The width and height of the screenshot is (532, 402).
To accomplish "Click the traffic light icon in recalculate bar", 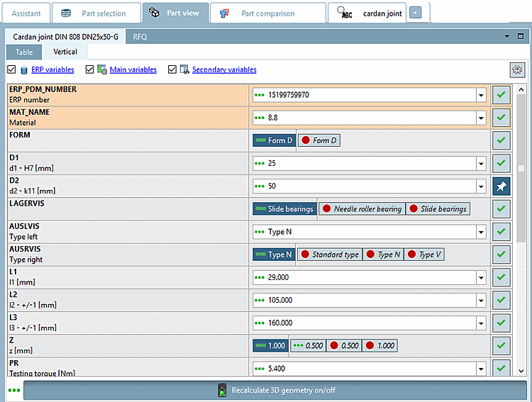I will tap(222, 390).
